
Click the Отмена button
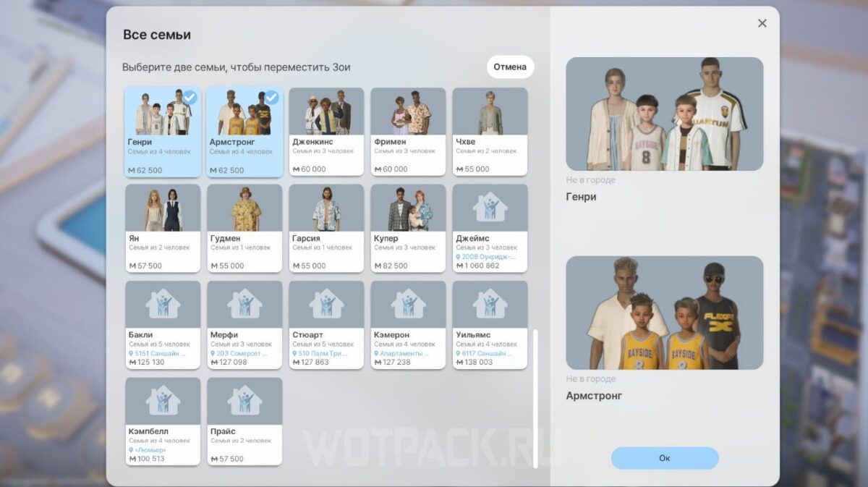(510, 67)
